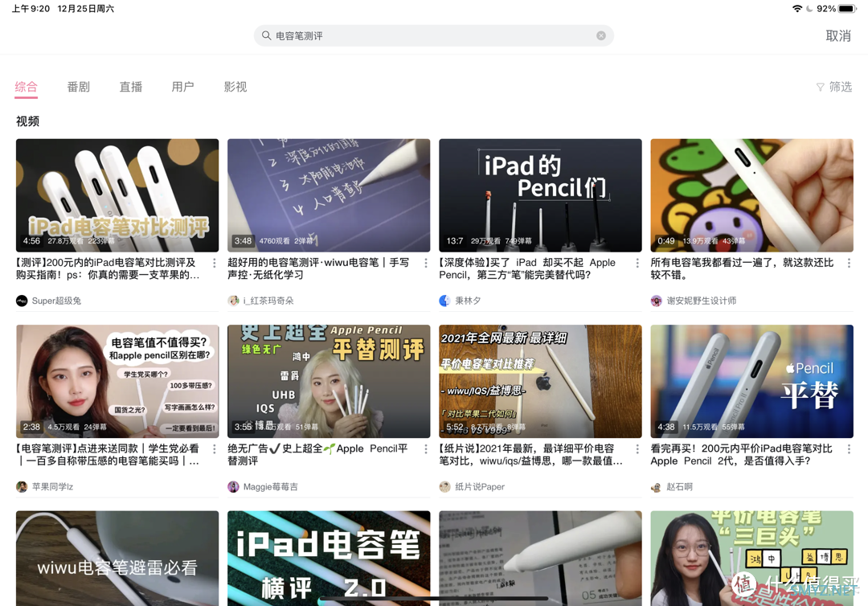
Task: Click the title 所有电容笔我都看过一遍了
Action: [742, 268]
